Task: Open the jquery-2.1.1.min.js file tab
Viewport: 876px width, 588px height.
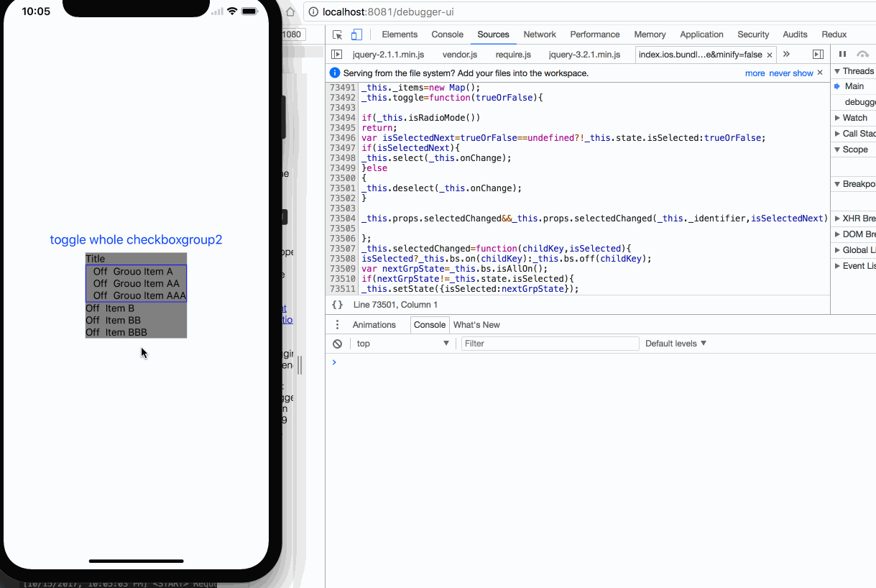Action: (389, 55)
